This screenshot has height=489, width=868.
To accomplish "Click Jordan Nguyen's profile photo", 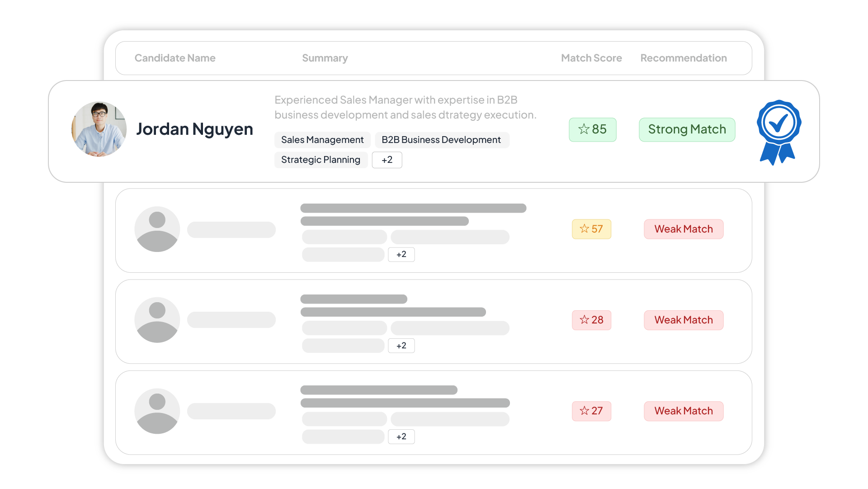I will coord(99,129).
